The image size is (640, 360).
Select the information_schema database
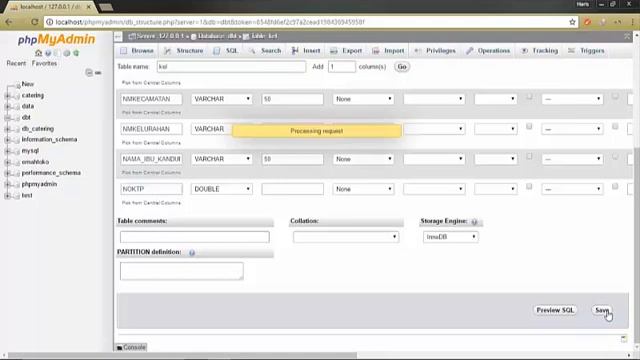pyautogui.click(x=49, y=140)
